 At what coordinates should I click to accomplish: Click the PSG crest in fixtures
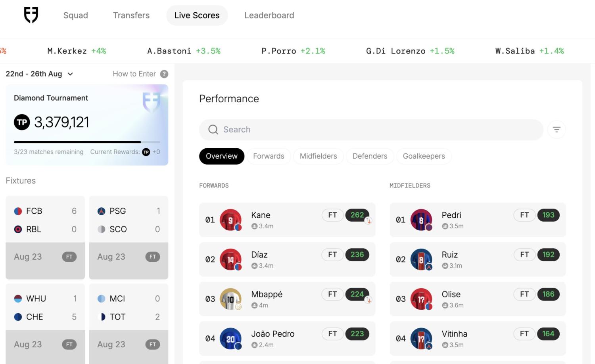point(102,211)
